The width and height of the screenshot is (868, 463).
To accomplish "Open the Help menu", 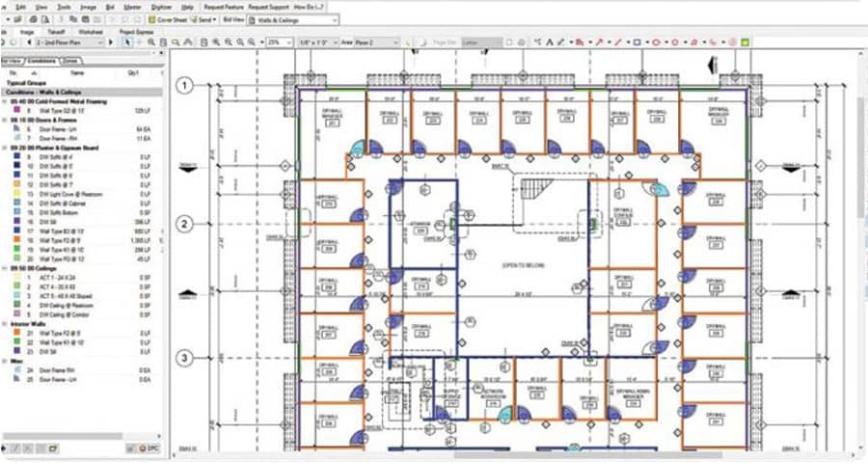I will click(188, 7).
